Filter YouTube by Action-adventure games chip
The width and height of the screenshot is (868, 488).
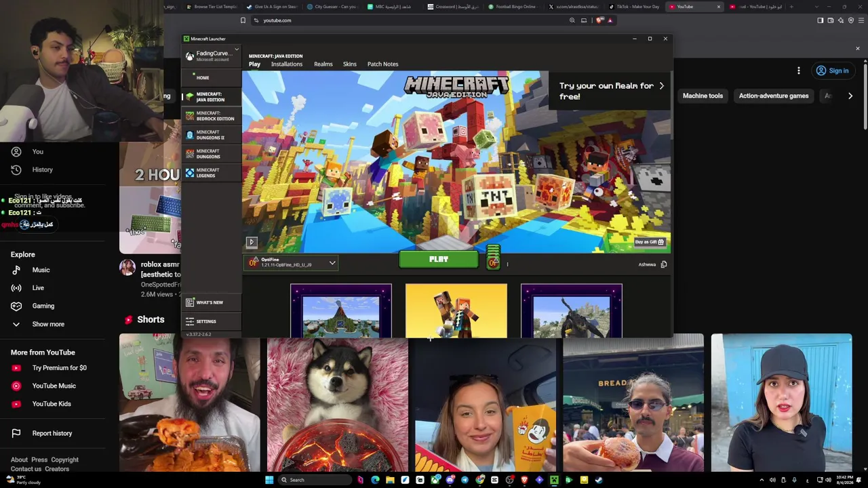(x=774, y=96)
